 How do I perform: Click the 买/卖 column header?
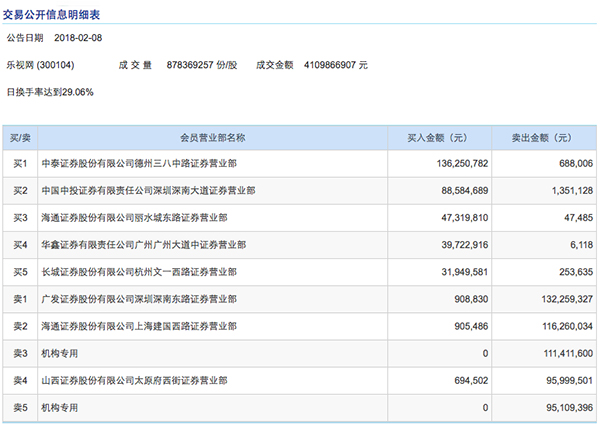(x=20, y=138)
